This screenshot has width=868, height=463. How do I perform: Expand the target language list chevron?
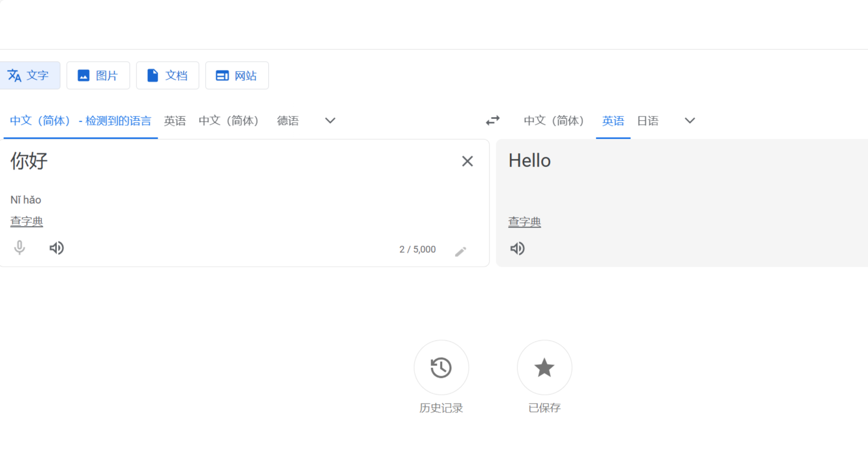[x=690, y=121]
